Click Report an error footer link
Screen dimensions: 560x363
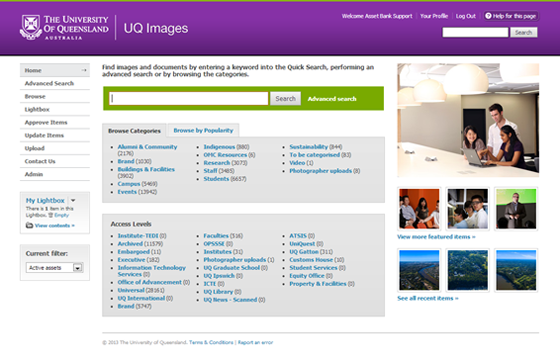click(x=255, y=342)
